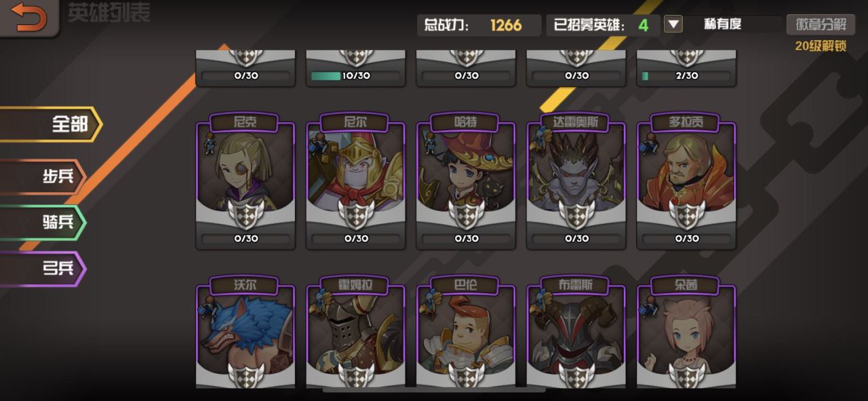Click the 10/30 progress bar
Viewport: 868px width, 401px height.
(356, 76)
